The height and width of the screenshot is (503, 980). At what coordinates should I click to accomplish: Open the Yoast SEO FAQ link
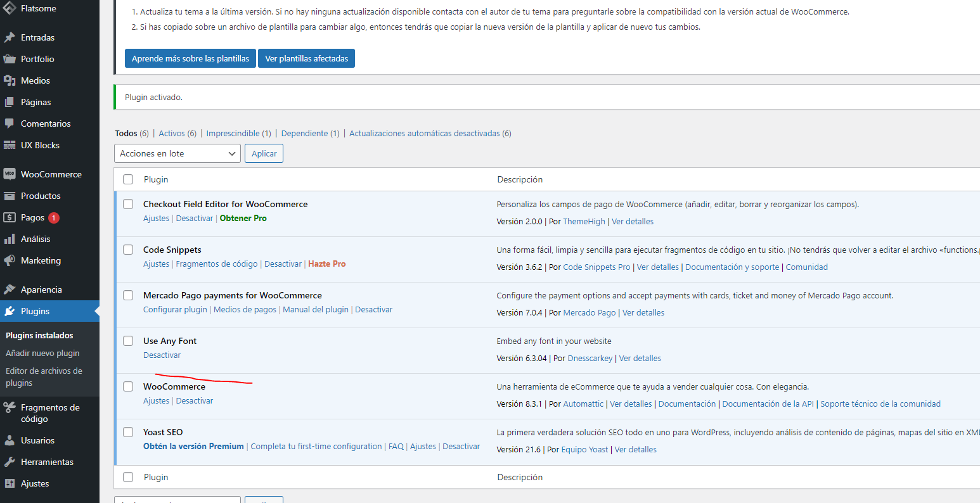click(x=396, y=447)
